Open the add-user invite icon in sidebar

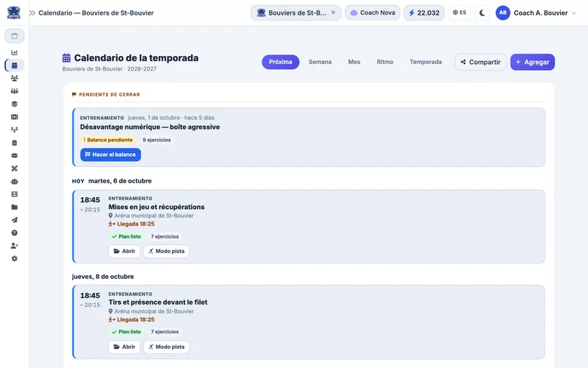tap(14, 246)
